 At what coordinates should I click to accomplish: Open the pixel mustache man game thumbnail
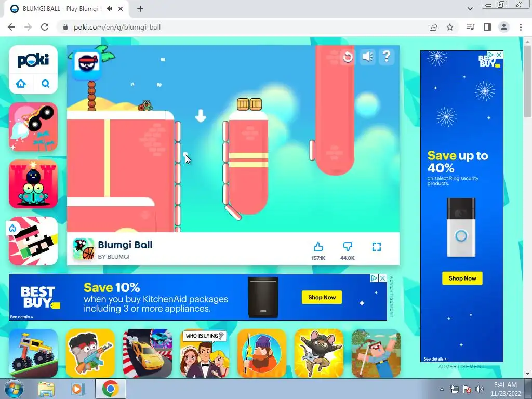(x=33, y=241)
